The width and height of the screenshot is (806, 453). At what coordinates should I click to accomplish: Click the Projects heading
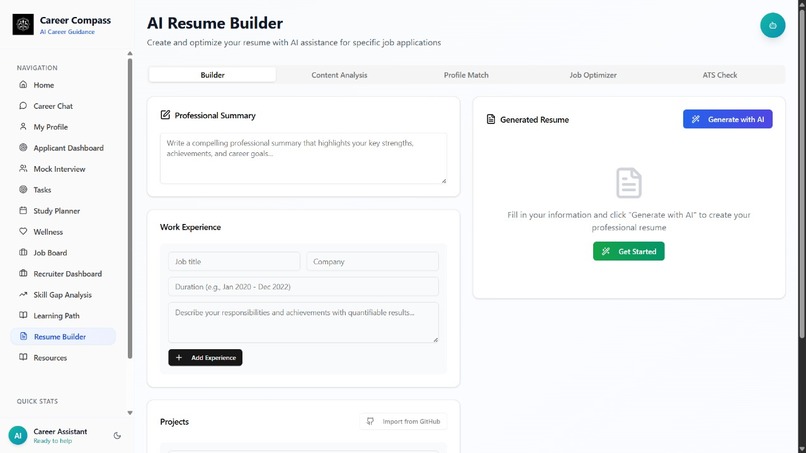pos(174,422)
